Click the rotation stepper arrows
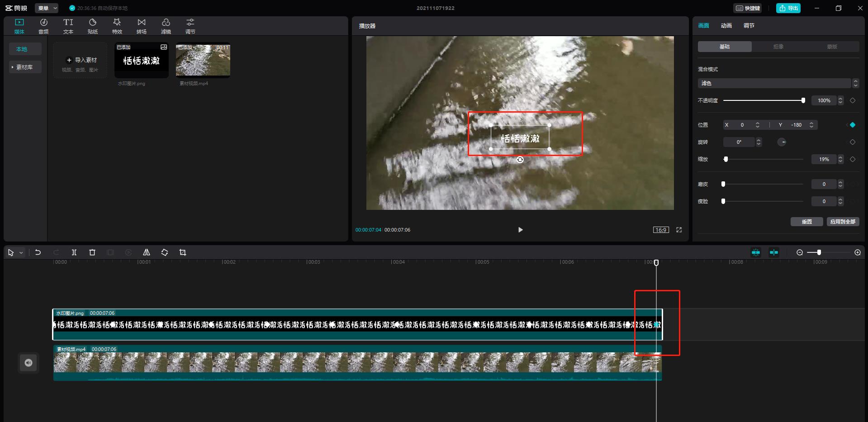This screenshot has height=422, width=868. click(x=759, y=142)
